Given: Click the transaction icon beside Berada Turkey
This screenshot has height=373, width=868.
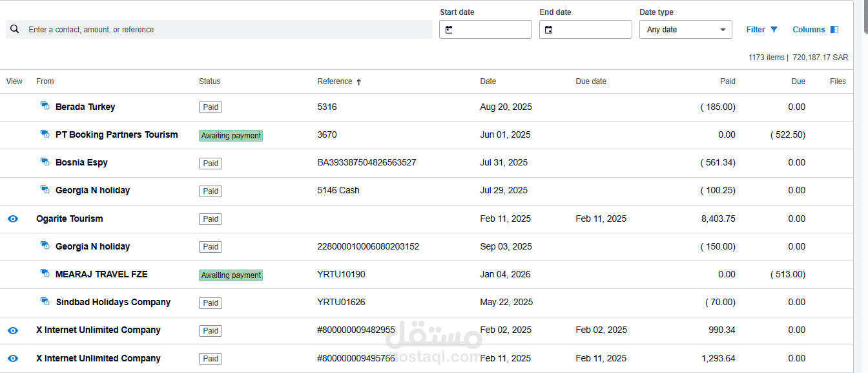Looking at the screenshot, I should tap(45, 106).
